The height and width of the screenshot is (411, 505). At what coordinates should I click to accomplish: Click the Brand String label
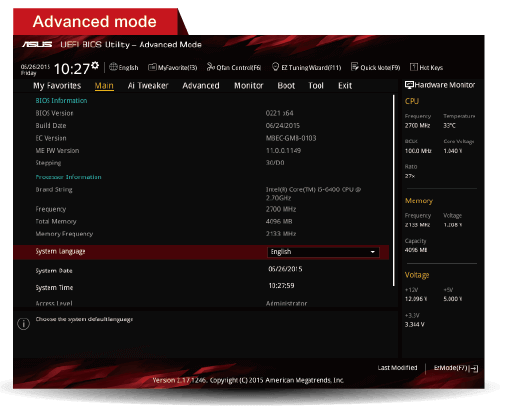[x=54, y=190]
